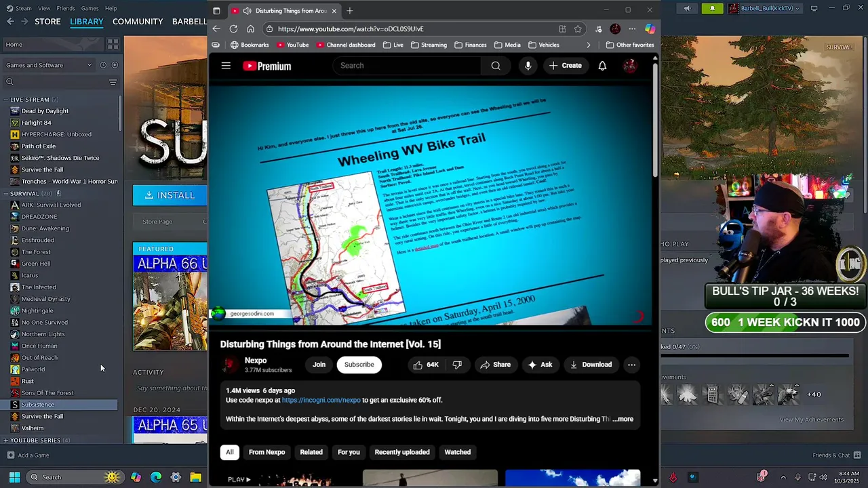Click the YouTube search magnifier button
This screenshot has height=488, width=868.
(x=496, y=66)
